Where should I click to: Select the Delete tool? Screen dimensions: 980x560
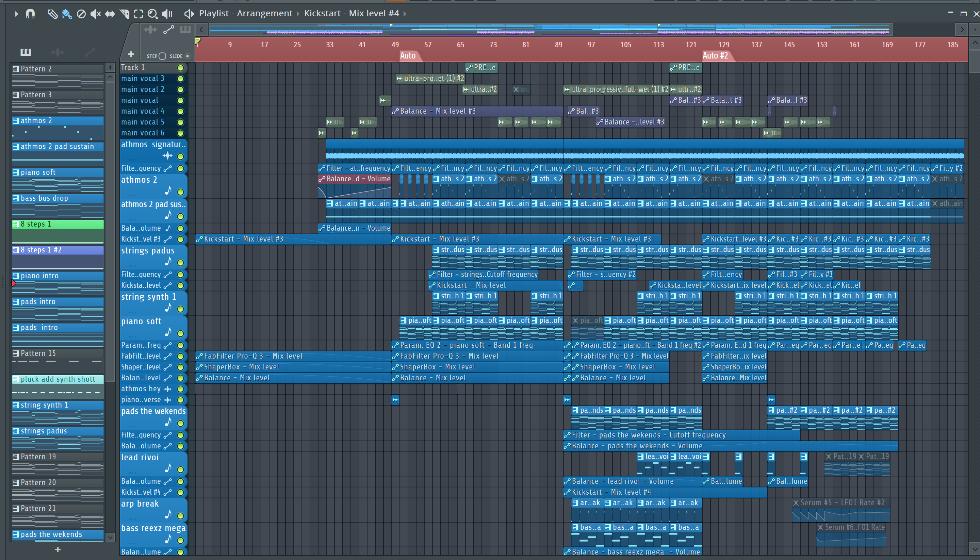click(x=81, y=14)
